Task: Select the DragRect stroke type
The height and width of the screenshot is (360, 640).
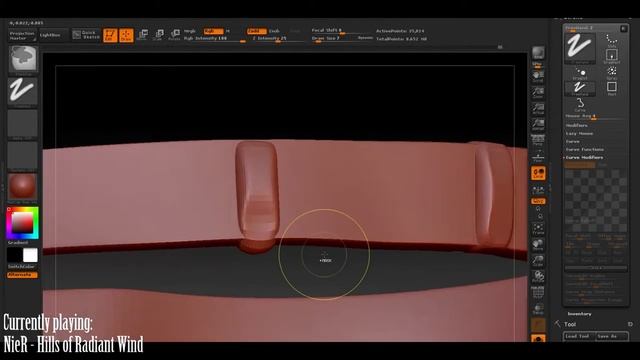Action: (x=611, y=56)
